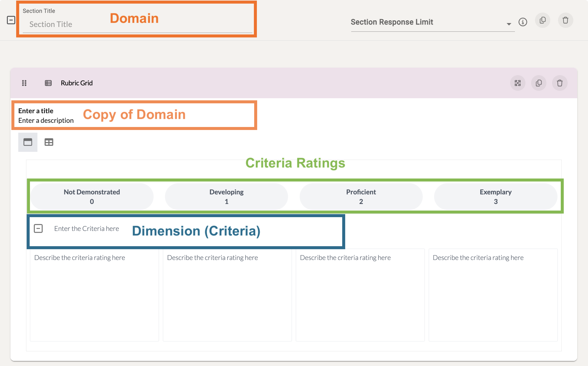Collapse the section with minus box
Viewport: 588px width, 366px height.
tap(11, 20)
